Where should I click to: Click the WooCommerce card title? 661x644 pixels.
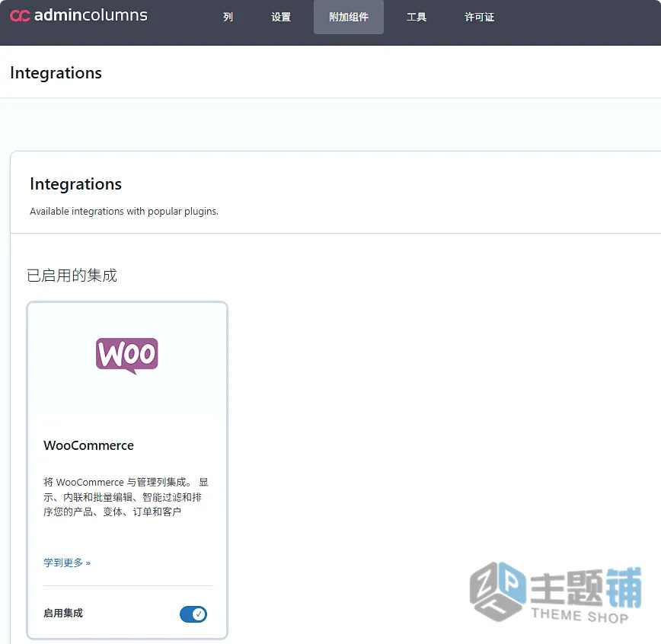pos(88,445)
